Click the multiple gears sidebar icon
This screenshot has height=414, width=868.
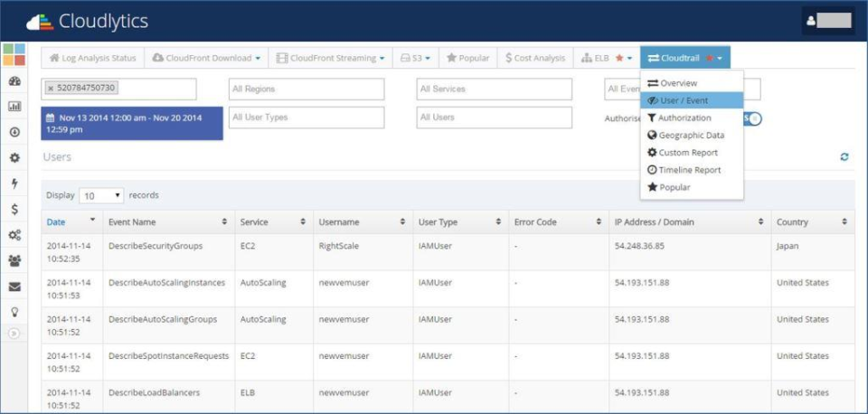tap(15, 235)
